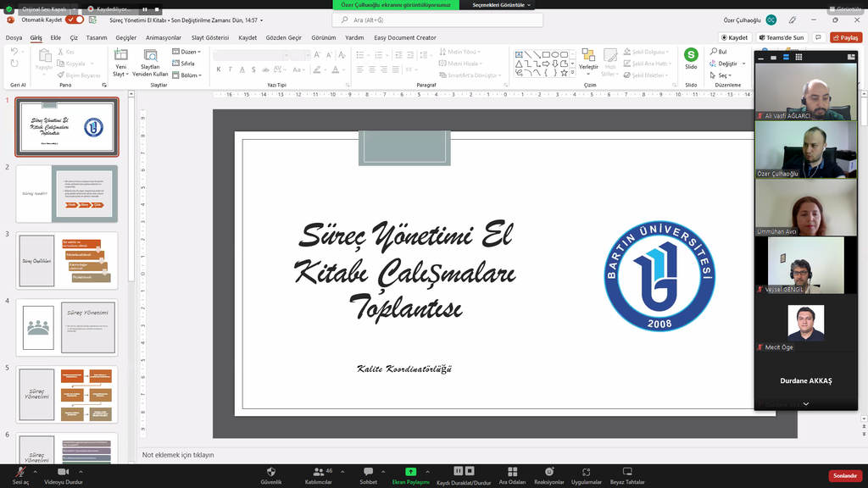Toggle strikethrough formatting

tap(265, 69)
